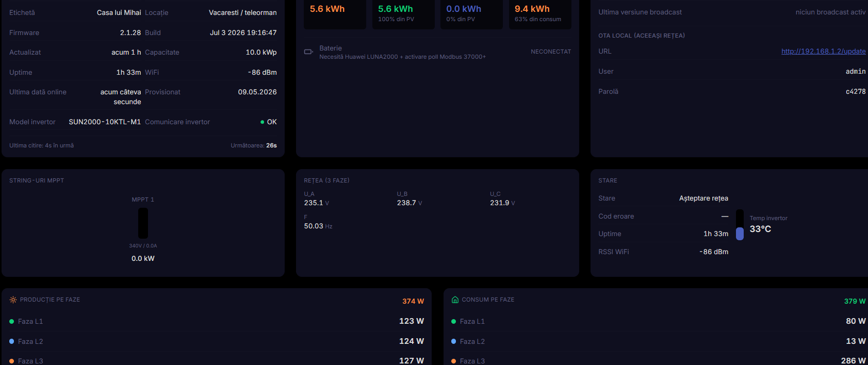
Task: Click the blue dot for production Faza L2
Action: pyautogui.click(x=11, y=341)
